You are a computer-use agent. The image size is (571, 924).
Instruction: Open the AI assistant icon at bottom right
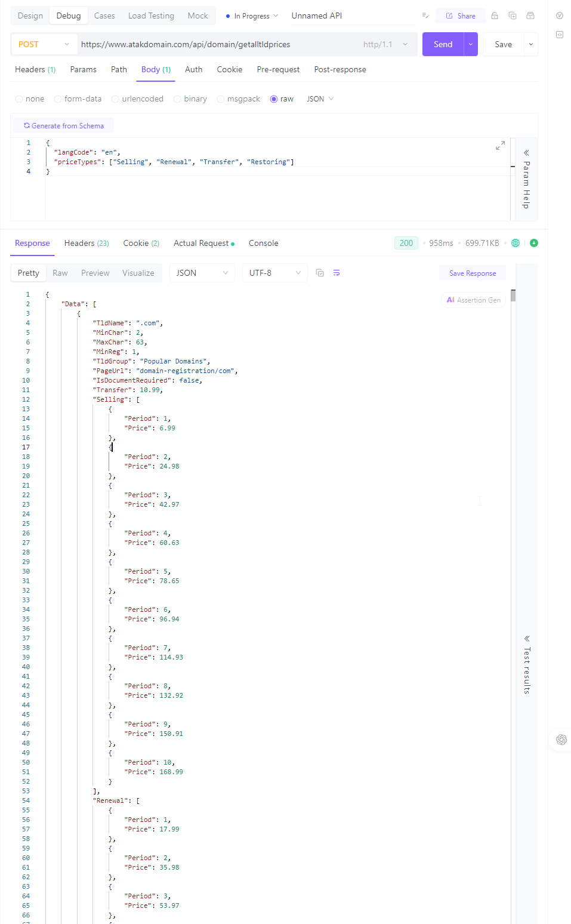pyautogui.click(x=561, y=740)
